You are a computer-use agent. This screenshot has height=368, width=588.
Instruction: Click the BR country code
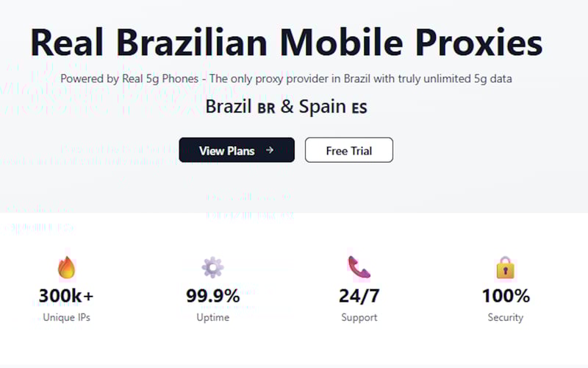coord(266,108)
